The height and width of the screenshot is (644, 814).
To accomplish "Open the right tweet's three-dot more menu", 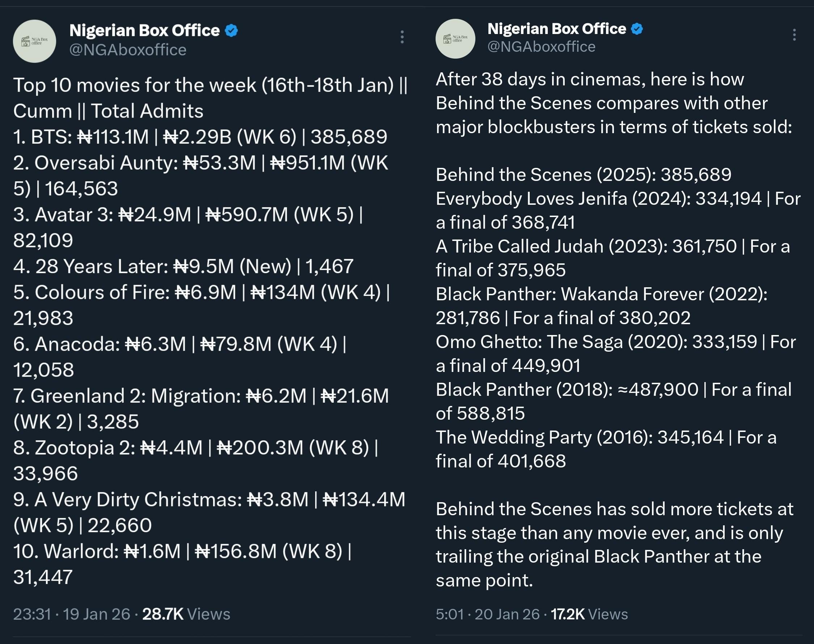I will 794,35.
